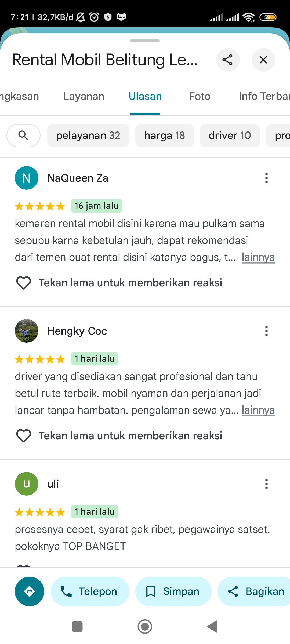The height and width of the screenshot is (644, 290).
Task: Like NaQueen Za's review with heart
Action: pyautogui.click(x=24, y=283)
